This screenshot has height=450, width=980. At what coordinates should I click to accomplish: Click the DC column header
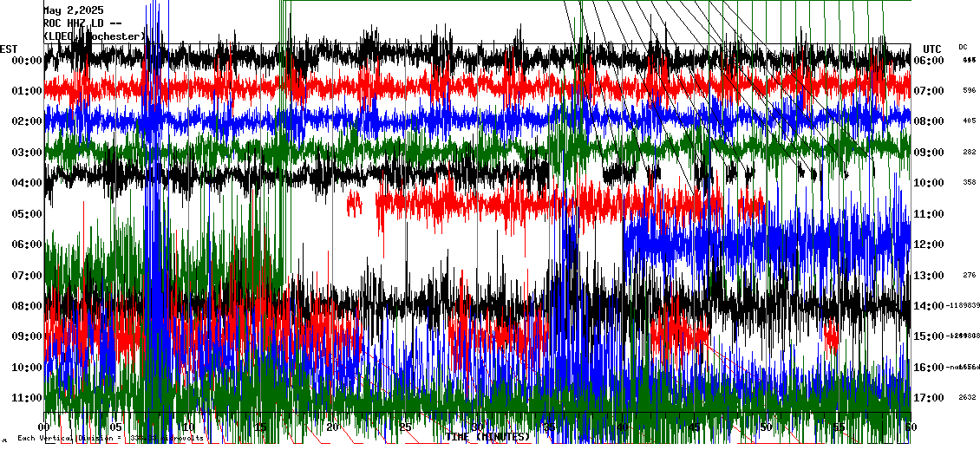963,47
